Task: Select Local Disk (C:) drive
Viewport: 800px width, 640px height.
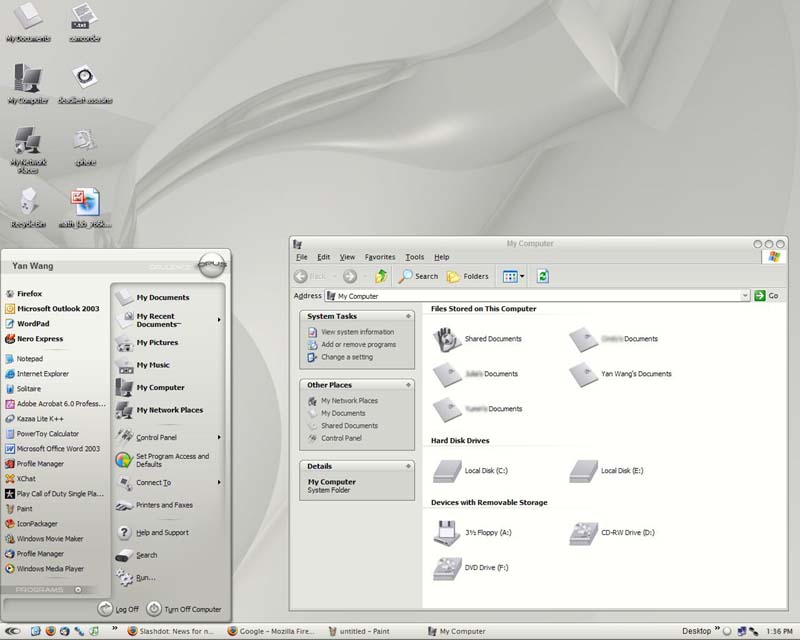Action: pos(470,471)
